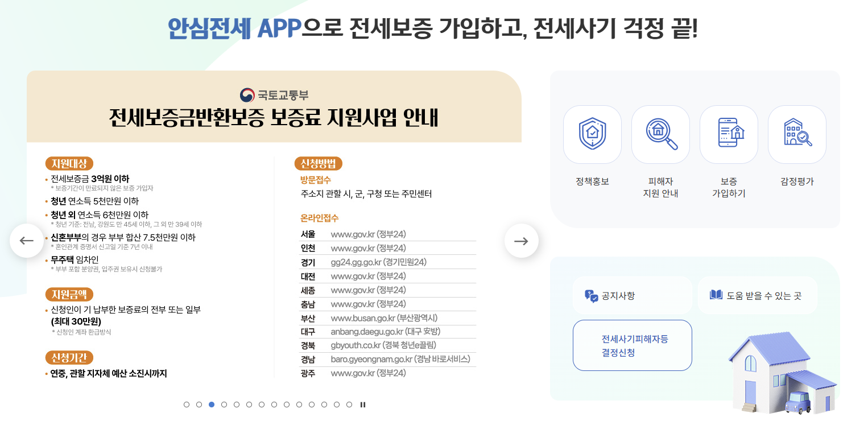This screenshot has width=868, height=429.
Task: Click the 지원금액 orange label
Action: (69, 295)
